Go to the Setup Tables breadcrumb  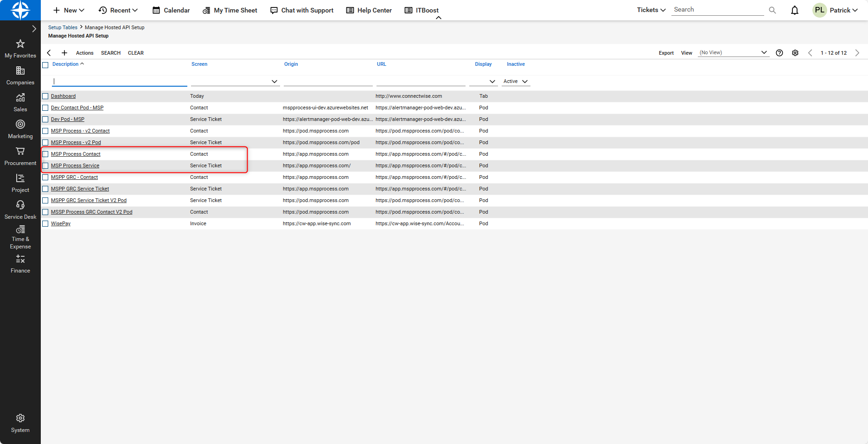click(63, 27)
